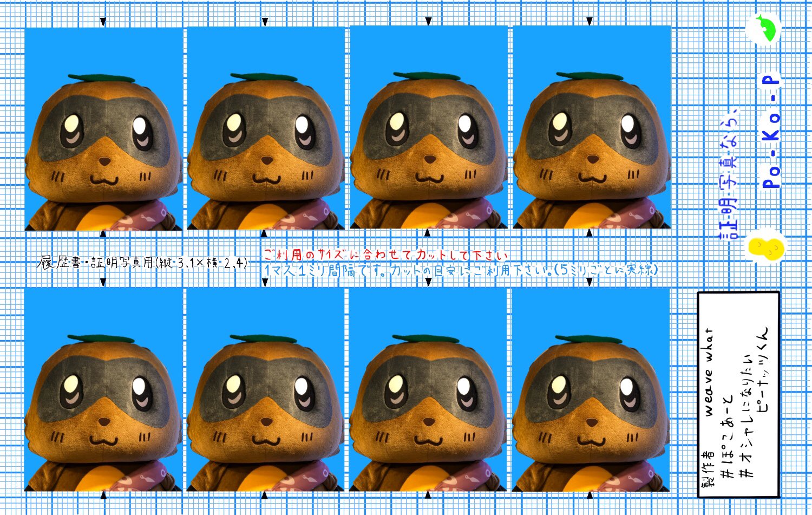Select the fourth photo in the bottom row
This screenshot has width=812, height=515.
click(591, 390)
